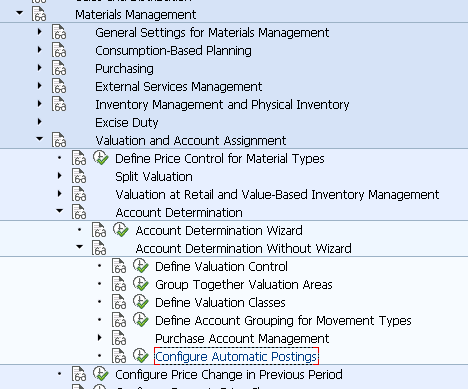This screenshot has width=468, height=389.
Task: Expand the Purchasing node
Action: (x=40, y=68)
